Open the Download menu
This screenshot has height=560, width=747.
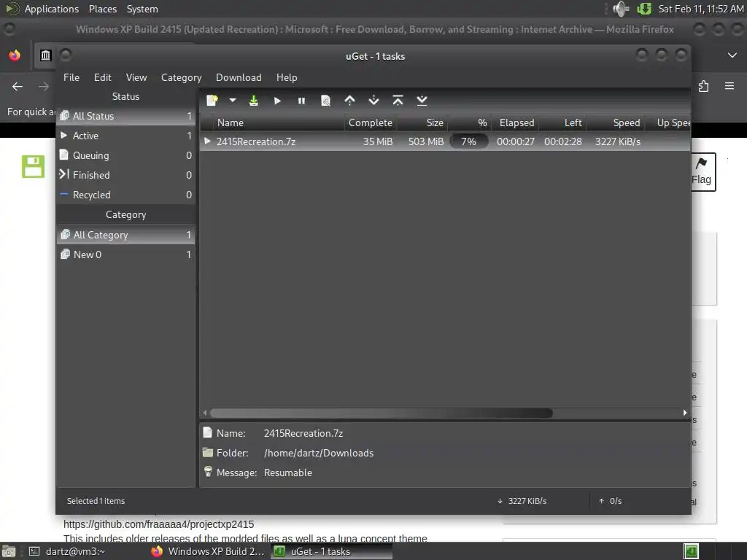tap(239, 77)
